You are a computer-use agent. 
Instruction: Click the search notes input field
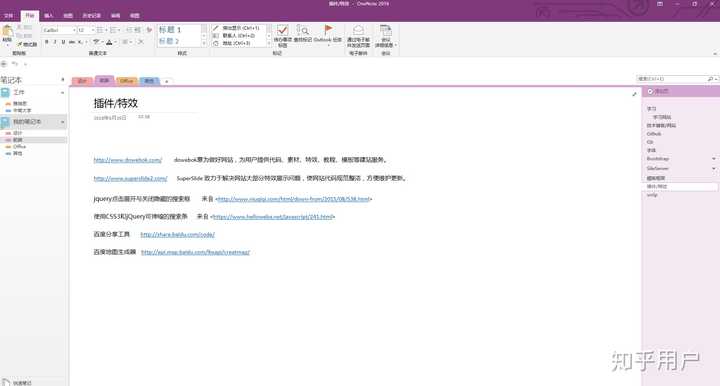point(671,79)
